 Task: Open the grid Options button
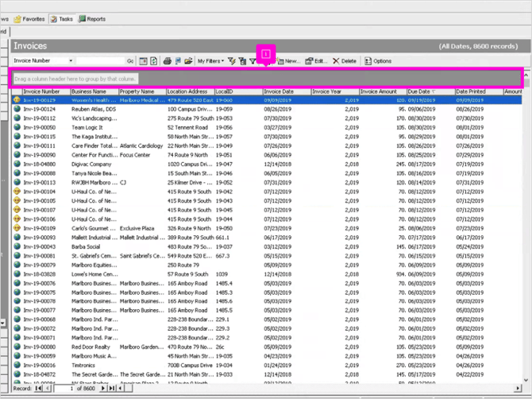378,61
